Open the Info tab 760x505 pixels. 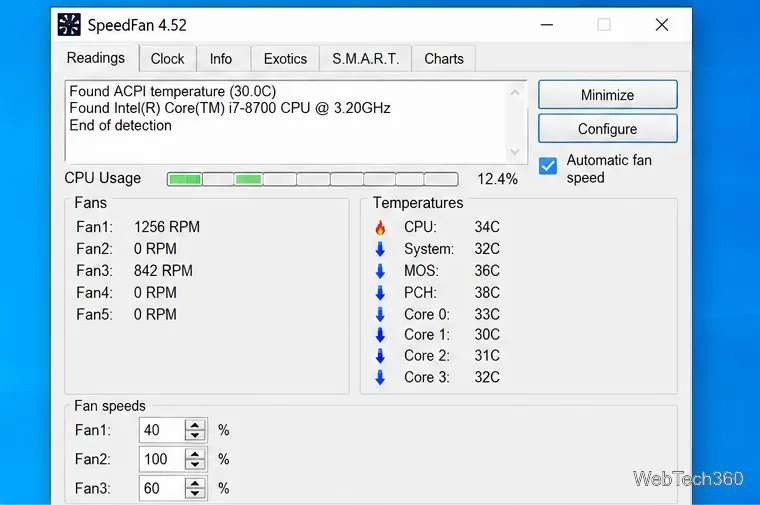point(221,59)
